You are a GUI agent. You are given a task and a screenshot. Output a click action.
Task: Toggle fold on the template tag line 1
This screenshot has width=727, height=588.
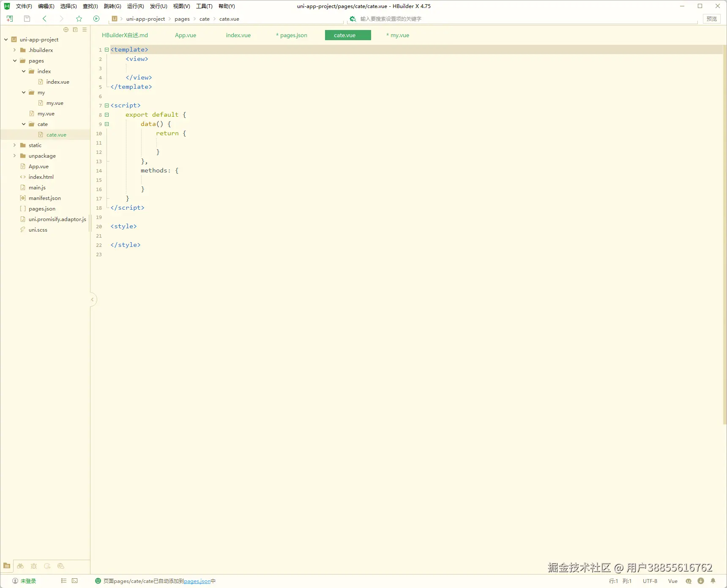tap(107, 50)
